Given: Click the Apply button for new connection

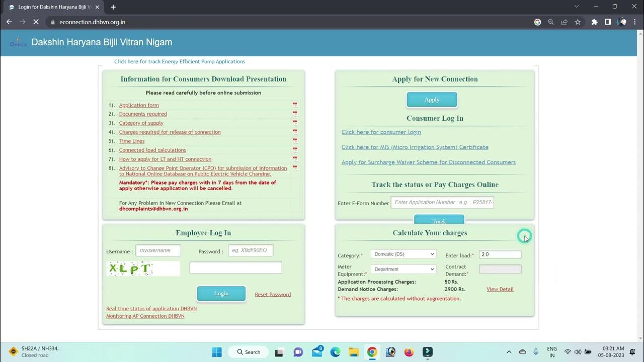Looking at the screenshot, I should (x=432, y=100).
